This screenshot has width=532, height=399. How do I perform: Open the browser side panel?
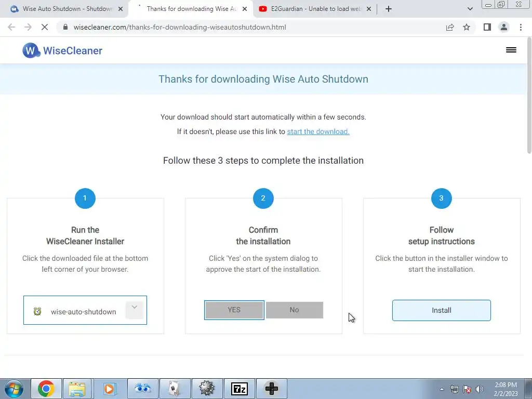click(x=487, y=27)
